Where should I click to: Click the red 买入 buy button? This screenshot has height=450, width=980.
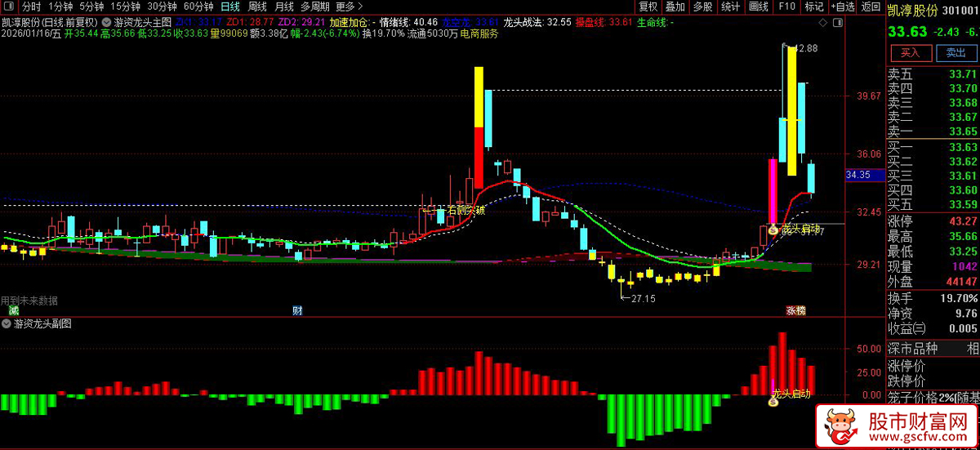click(x=911, y=52)
